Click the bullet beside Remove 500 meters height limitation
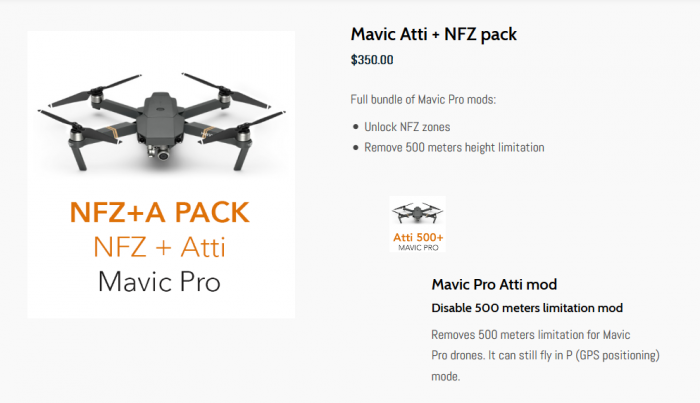This screenshot has height=403, width=700. coord(356,148)
